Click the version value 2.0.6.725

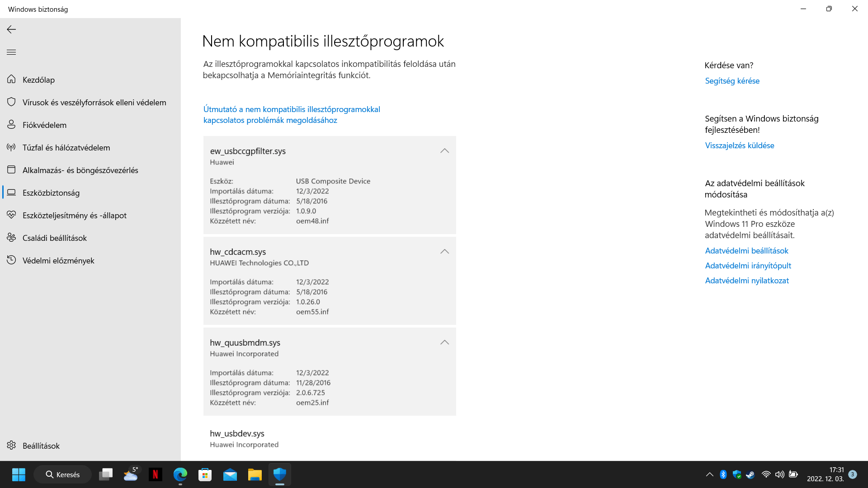click(x=310, y=393)
